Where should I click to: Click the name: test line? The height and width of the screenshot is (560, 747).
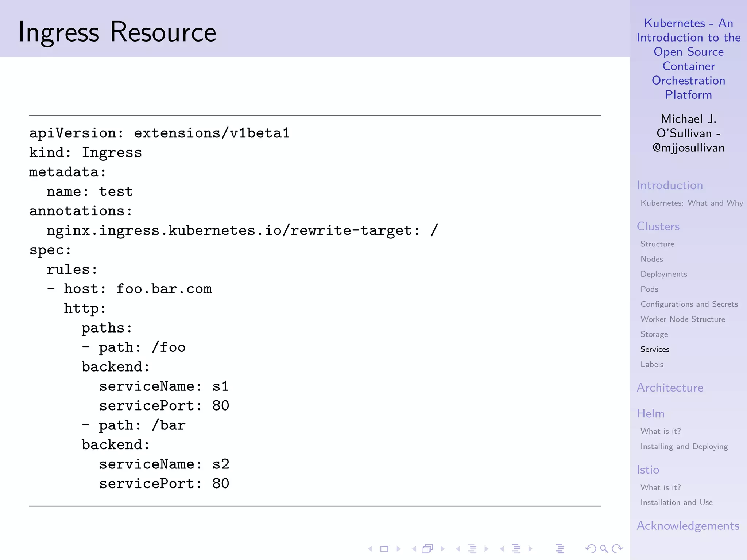coord(90,191)
